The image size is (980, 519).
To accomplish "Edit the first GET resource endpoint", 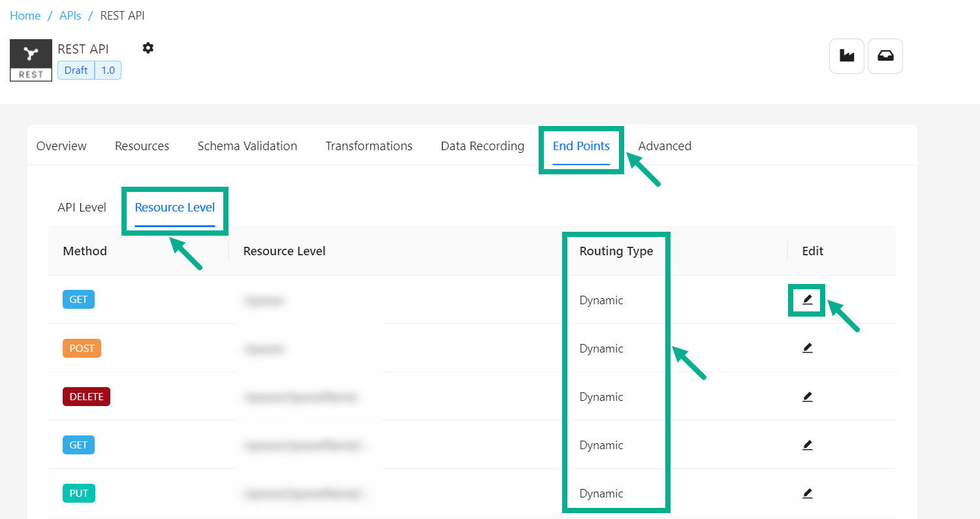I will tap(807, 300).
